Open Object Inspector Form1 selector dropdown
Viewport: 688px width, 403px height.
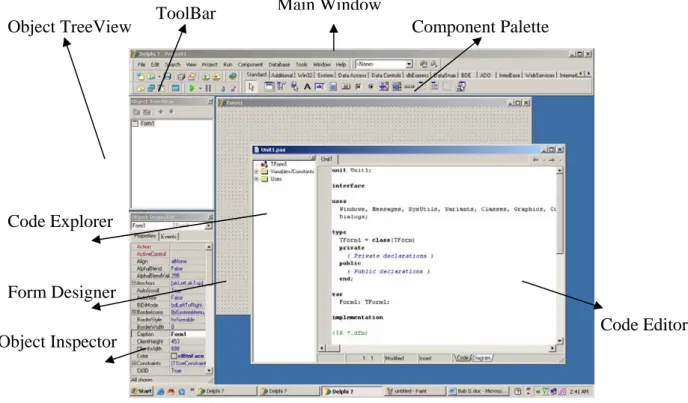208,226
